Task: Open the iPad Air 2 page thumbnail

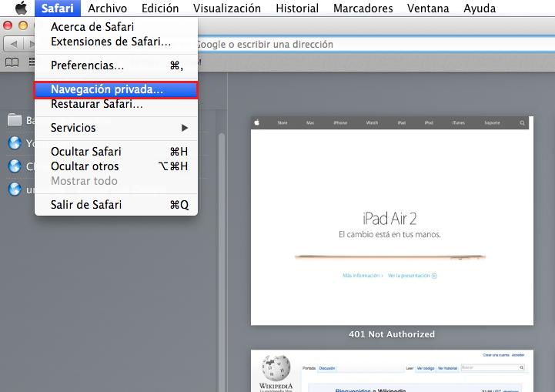Action: 392,221
